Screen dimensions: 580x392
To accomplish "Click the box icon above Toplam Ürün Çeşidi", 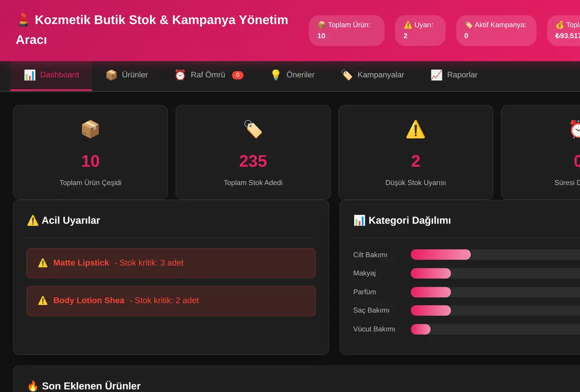I will 90,130.
